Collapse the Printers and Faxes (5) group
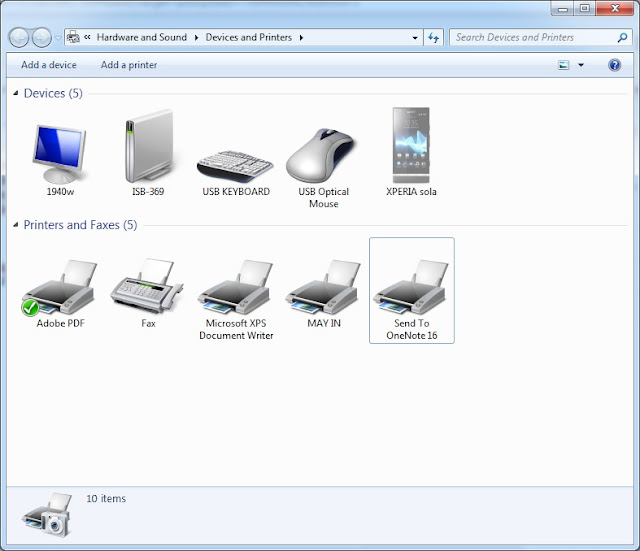 pos(16,225)
